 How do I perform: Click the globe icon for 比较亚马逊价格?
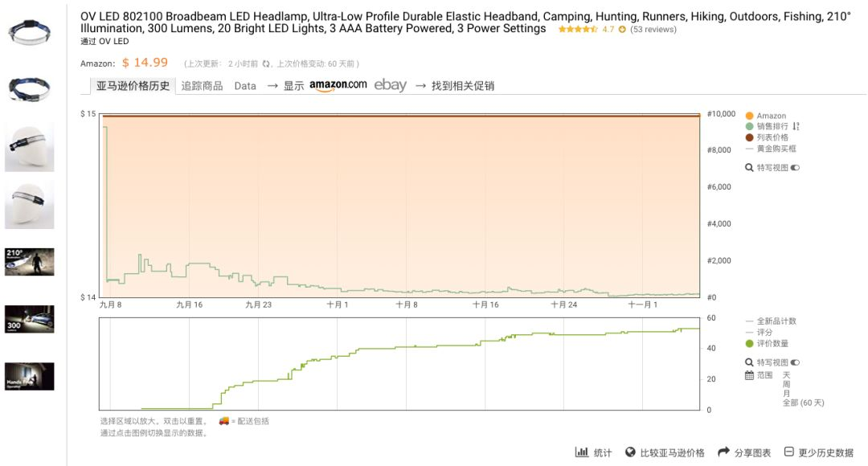click(x=630, y=452)
